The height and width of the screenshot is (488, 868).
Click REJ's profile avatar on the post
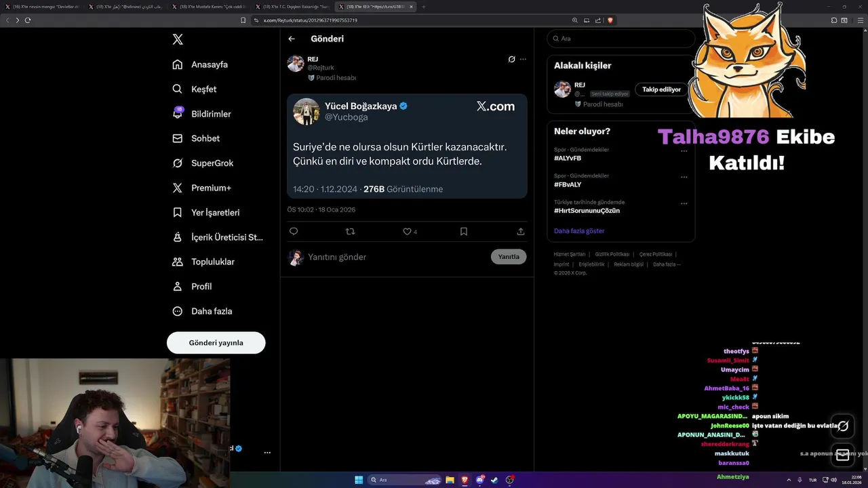296,64
